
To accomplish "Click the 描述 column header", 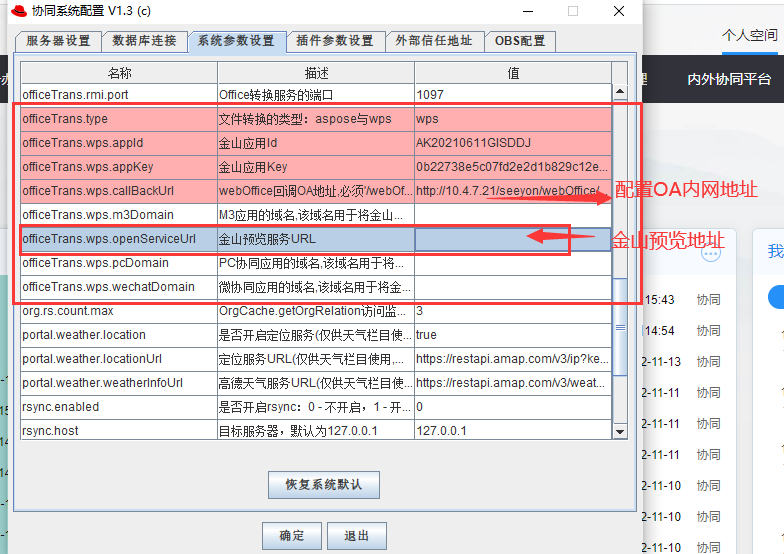I will 316,73.
